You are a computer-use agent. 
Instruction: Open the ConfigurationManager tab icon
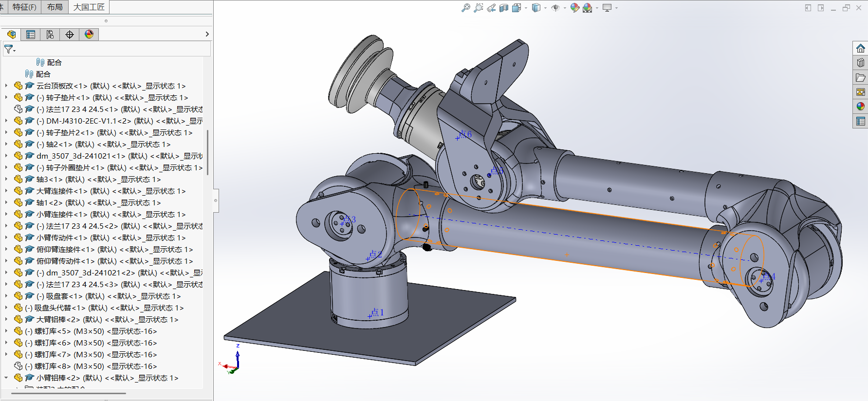pos(50,35)
